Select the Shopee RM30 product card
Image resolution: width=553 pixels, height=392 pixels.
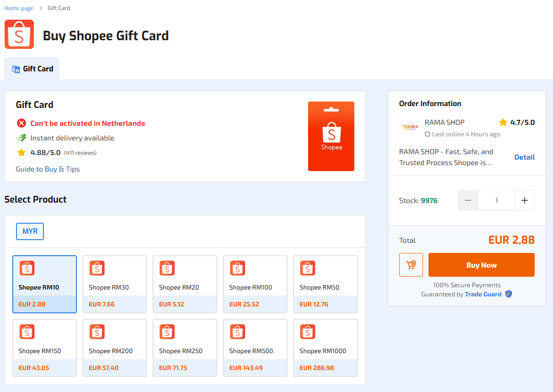pyautogui.click(x=115, y=284)
